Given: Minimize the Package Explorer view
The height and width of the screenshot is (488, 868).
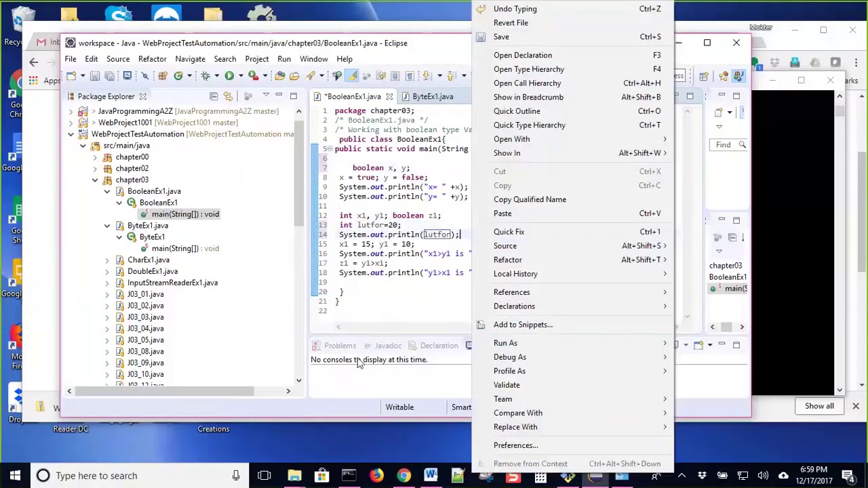Looking at the screenshot, I should coord(279,96).
